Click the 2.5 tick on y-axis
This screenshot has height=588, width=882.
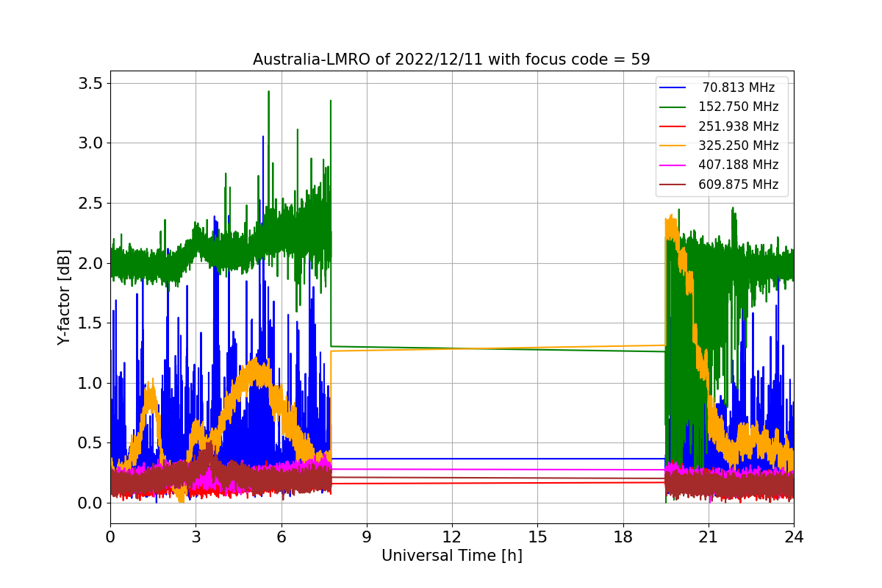[89, 203]
